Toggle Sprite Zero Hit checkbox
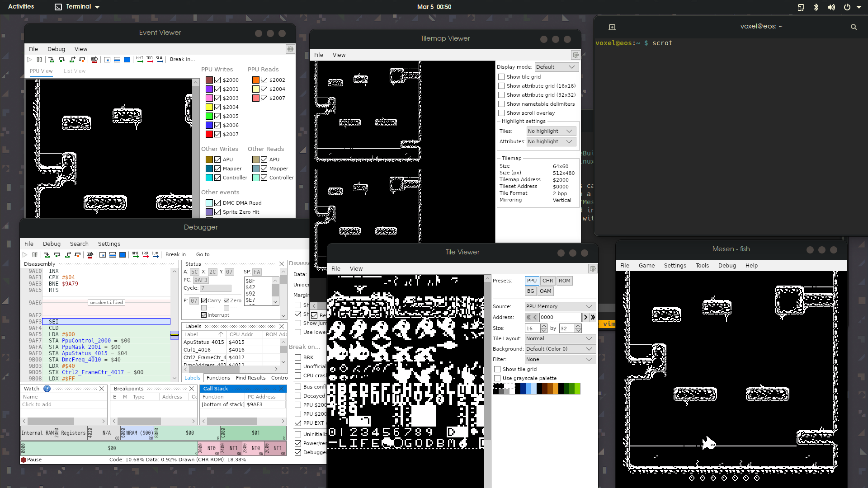The image size is (868, 488). click(x=217, y=212)
